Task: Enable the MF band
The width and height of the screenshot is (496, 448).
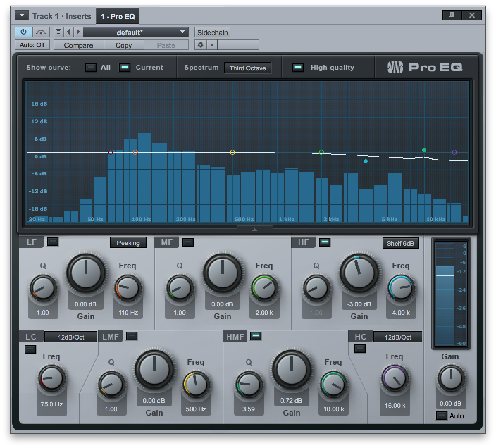Action: pyautogui.click(x=188, y=242)
